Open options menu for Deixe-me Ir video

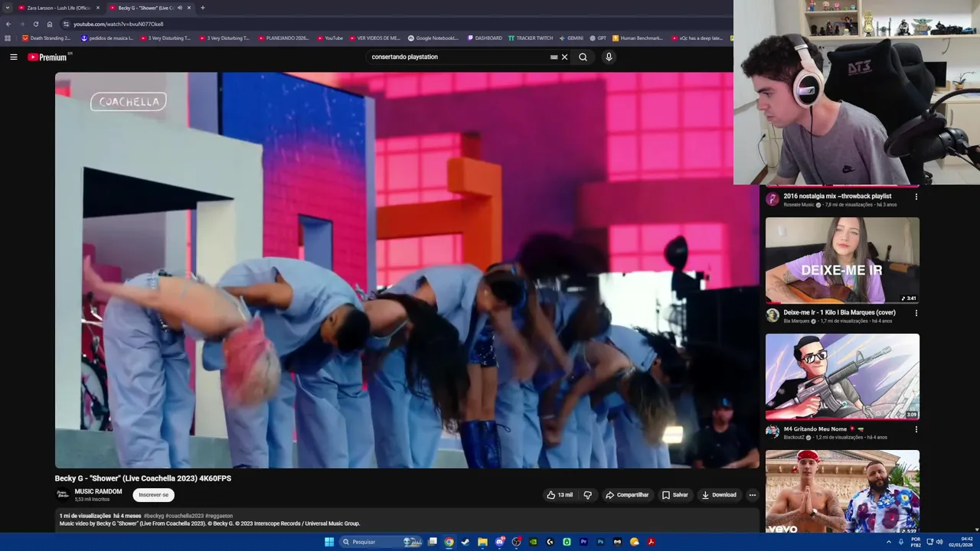click(x=916, y=313)
